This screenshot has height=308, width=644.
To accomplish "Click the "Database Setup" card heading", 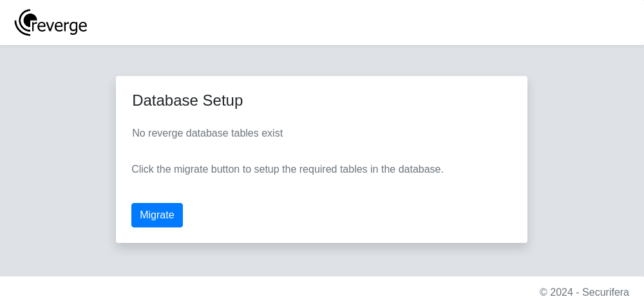I will point(187,101).
